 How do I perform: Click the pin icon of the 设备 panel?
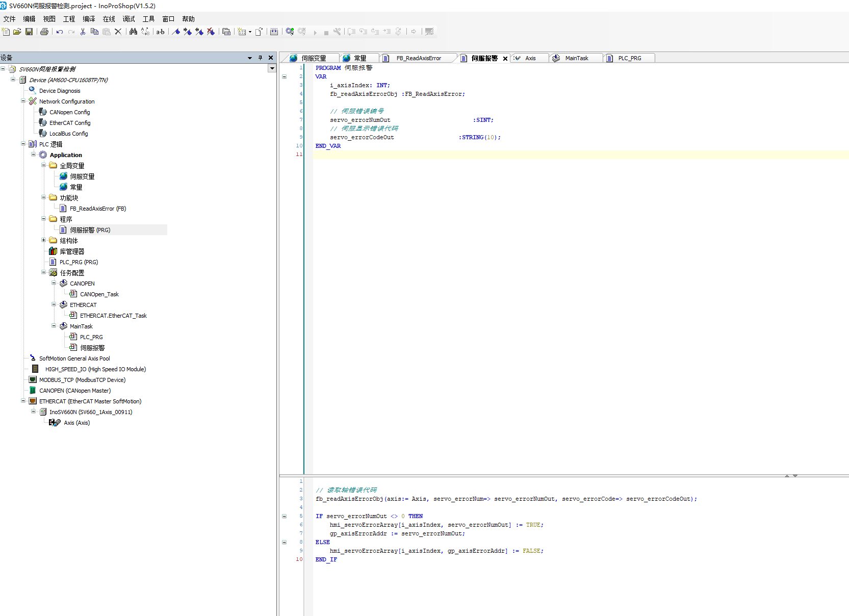(x=260, y=58)
